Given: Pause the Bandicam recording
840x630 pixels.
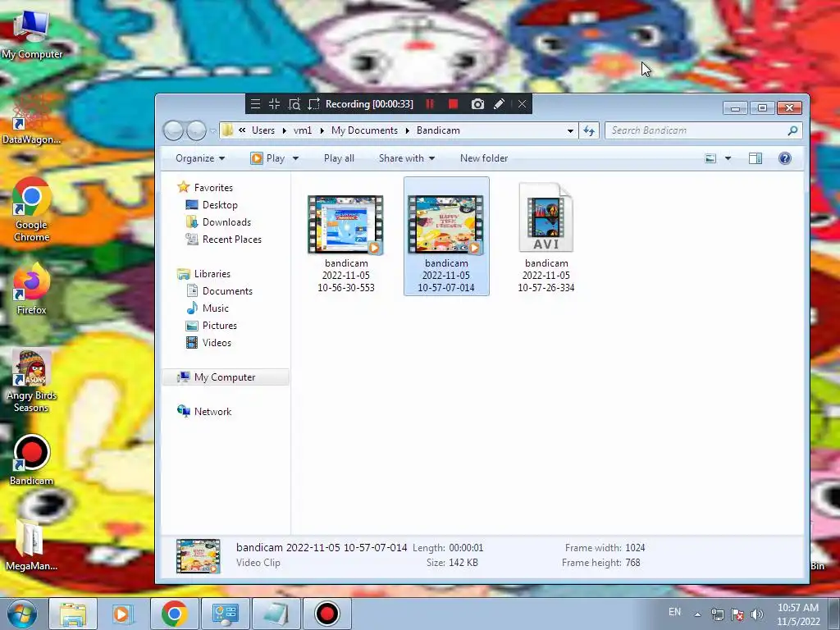Looking at the screenshot, I should [430, 104].
